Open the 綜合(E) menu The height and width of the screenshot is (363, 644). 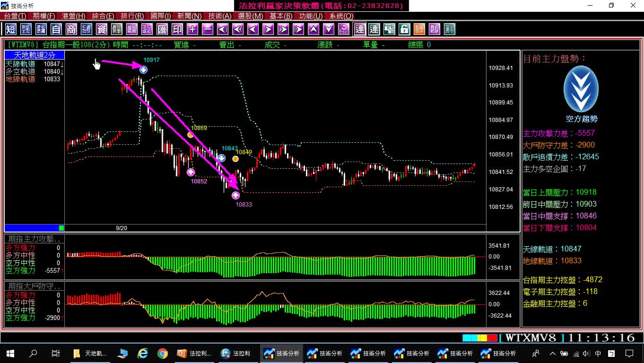(x=103, y=16)
